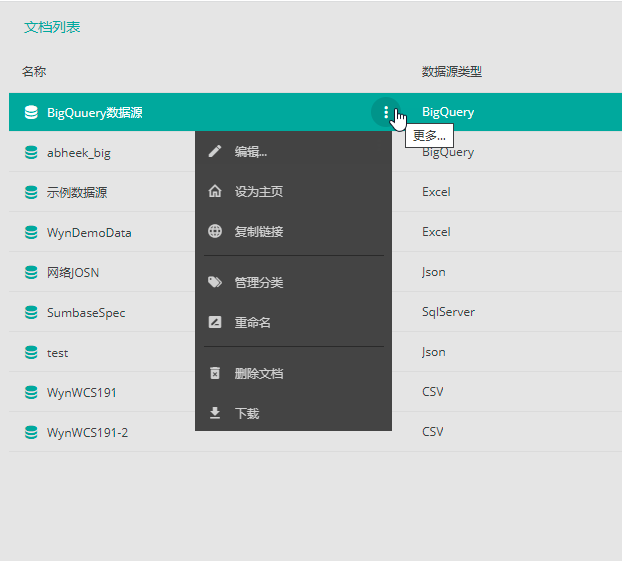Click Json type of 网络JOSN row
This screenshot has width=622, height=561.
tap(434, 272)
